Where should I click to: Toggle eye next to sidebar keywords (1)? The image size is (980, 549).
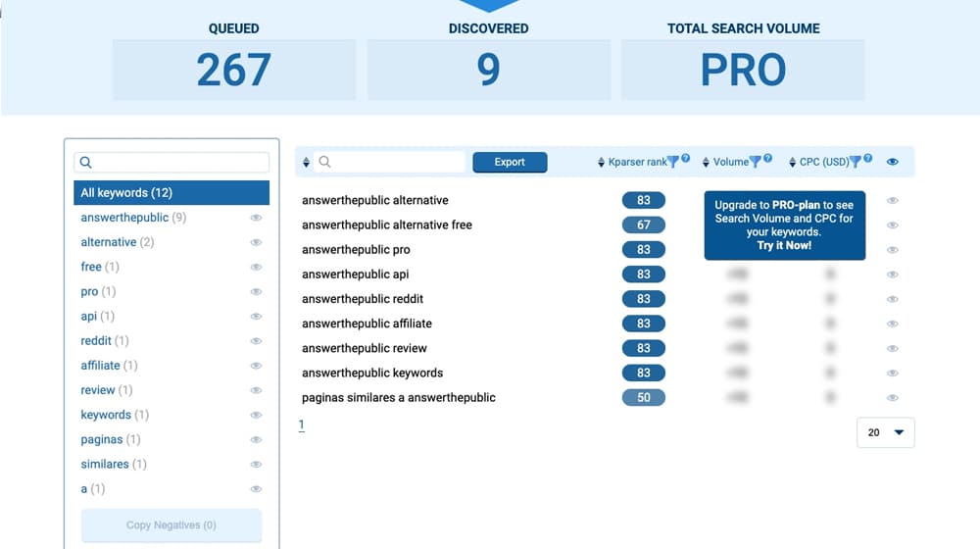(256, 416)
